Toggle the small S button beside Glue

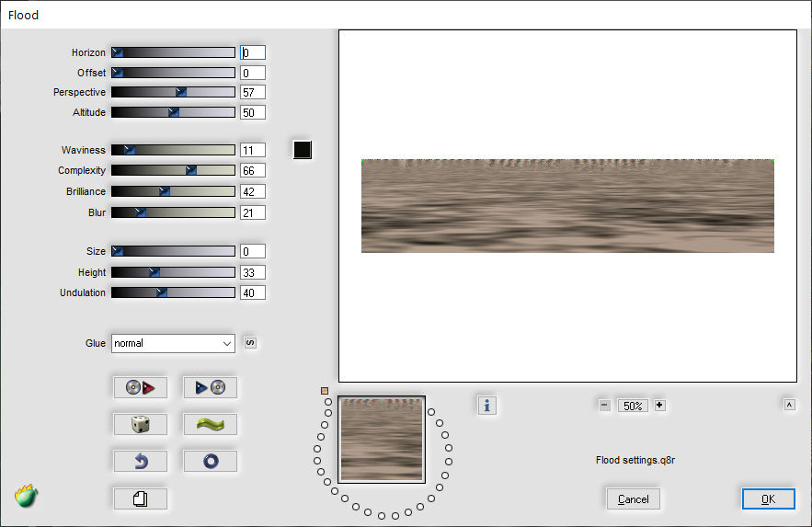click(x=250, y=343)
